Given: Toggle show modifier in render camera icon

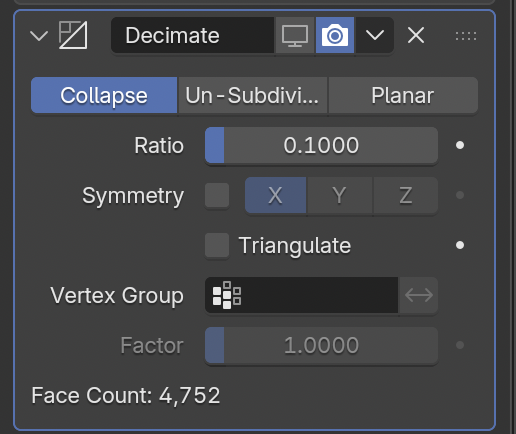Looking at the screenshot, I should click(335, 35).
